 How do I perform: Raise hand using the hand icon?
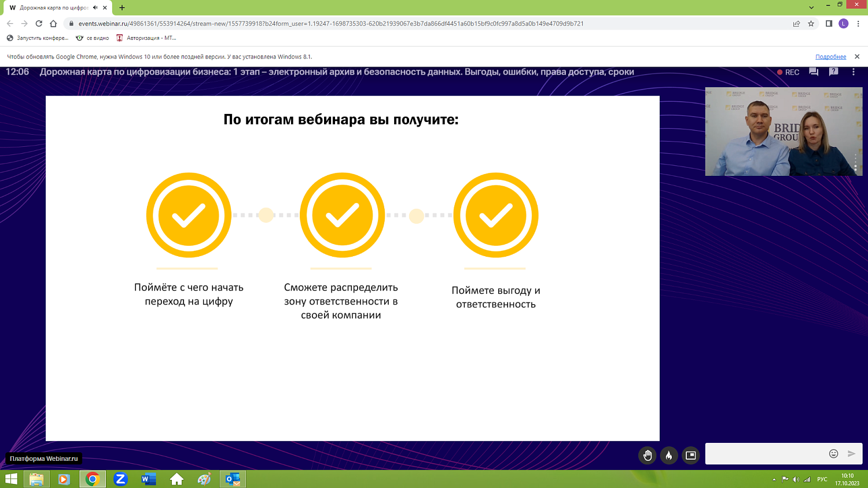[x=647, y=454]
